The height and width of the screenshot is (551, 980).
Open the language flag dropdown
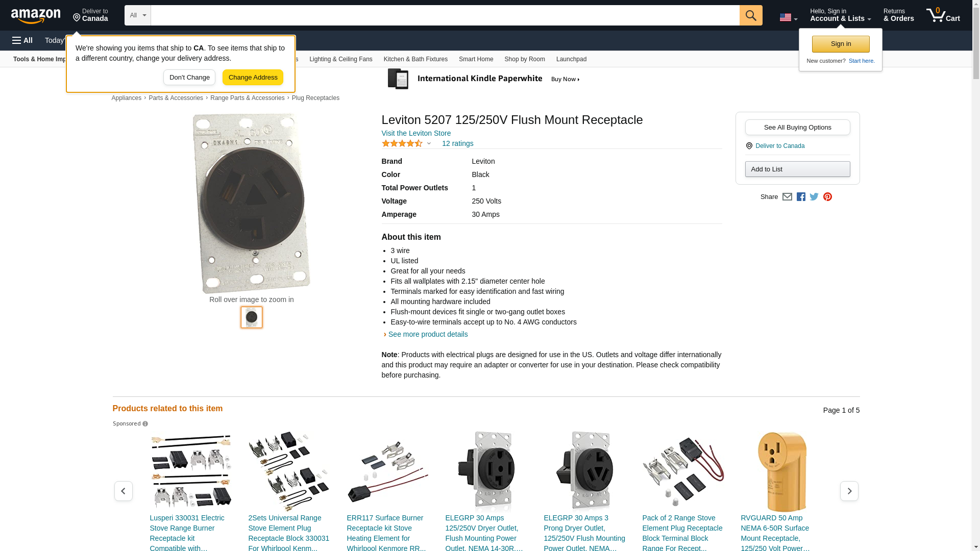(x=788, y=17)
